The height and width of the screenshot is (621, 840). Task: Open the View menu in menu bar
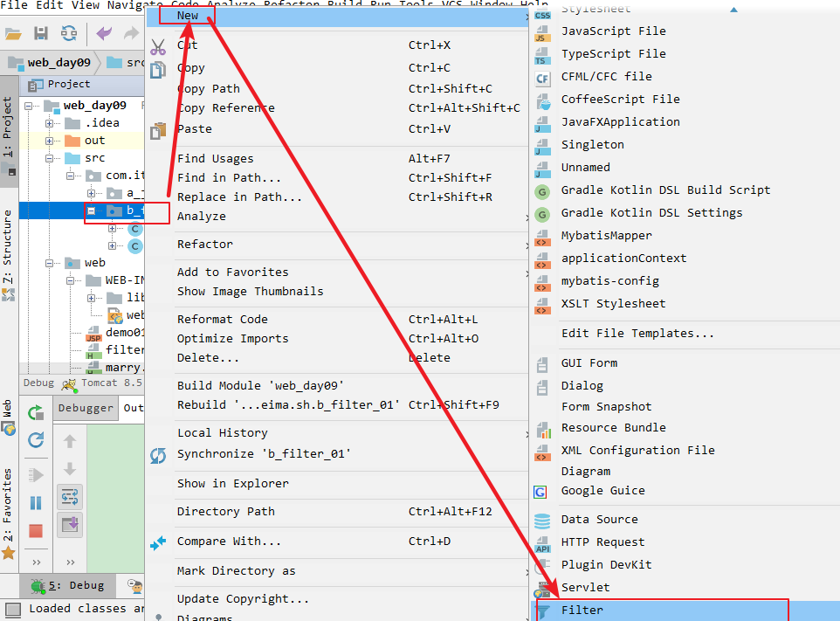(86, 5)
